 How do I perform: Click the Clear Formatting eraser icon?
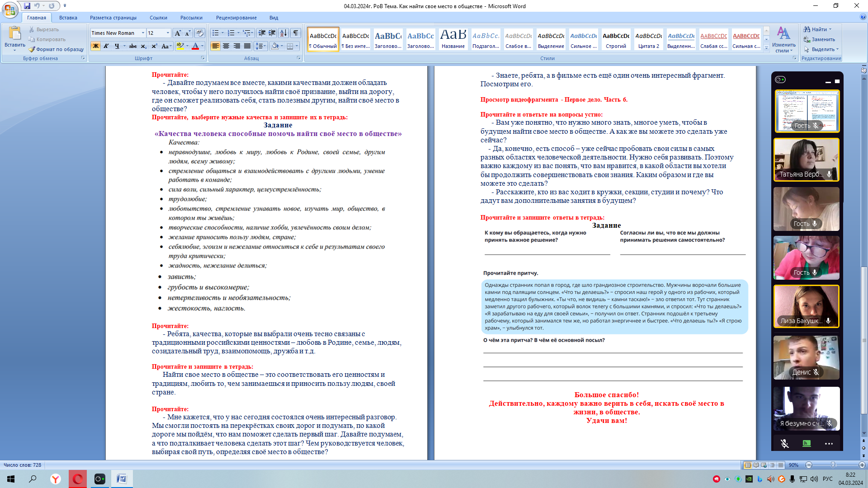[x=199, y=33]
